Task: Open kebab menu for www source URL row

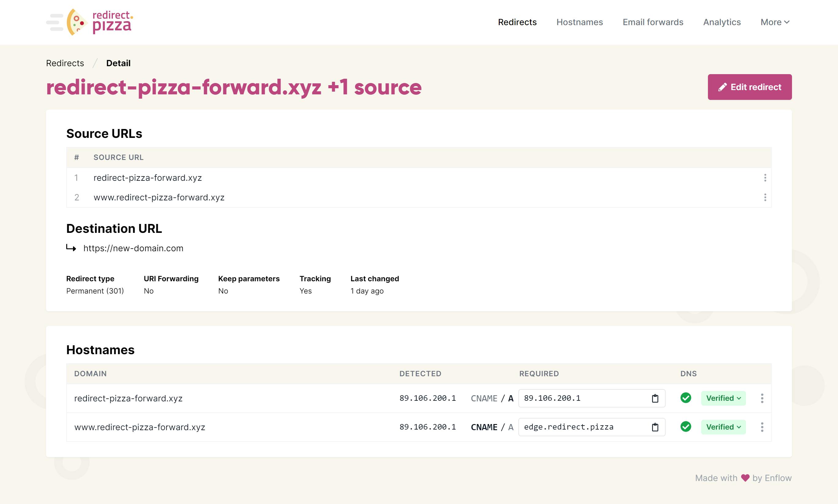Action: [x=765, y=197]
